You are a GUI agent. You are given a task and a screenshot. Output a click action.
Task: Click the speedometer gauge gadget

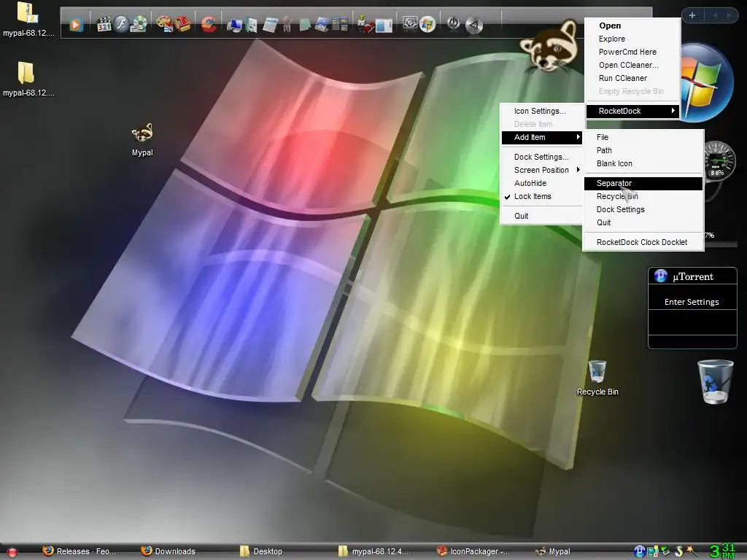719,162
